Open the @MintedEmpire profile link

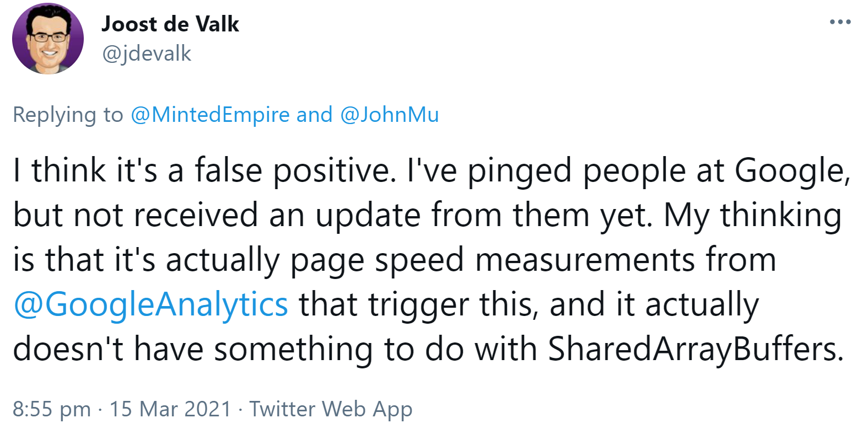[x=209, y=115]
